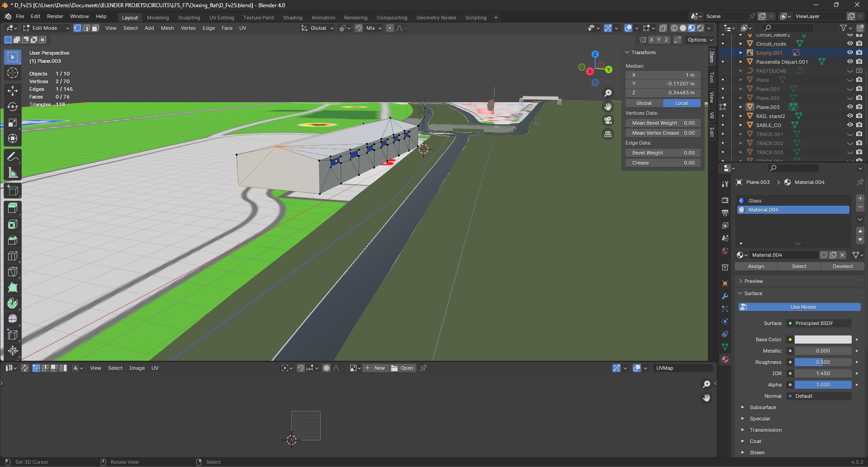The image size is (868, 467).
Task: Activate the Scale tool
Action: 13,123
